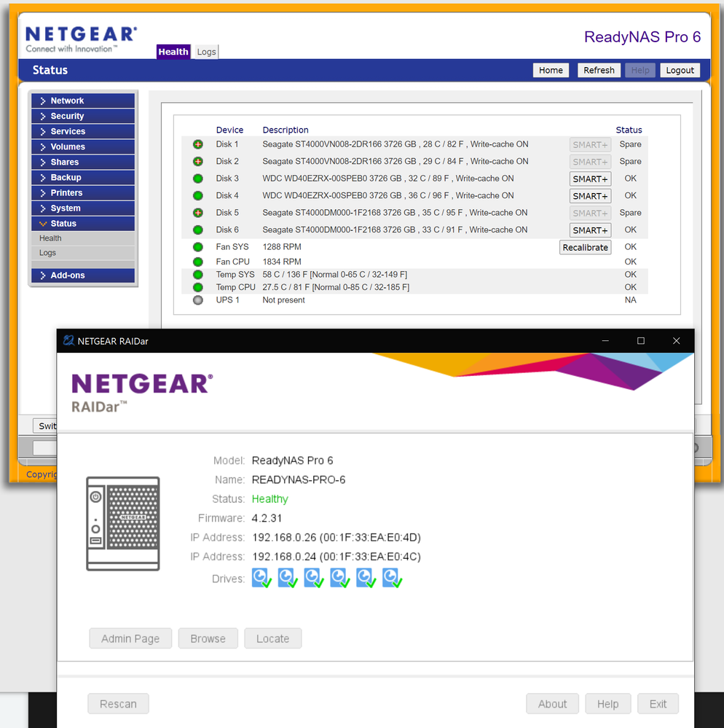724x728 pixels.
Task: Click the Disk 6 green status indicator
Action: coord(197,230)
